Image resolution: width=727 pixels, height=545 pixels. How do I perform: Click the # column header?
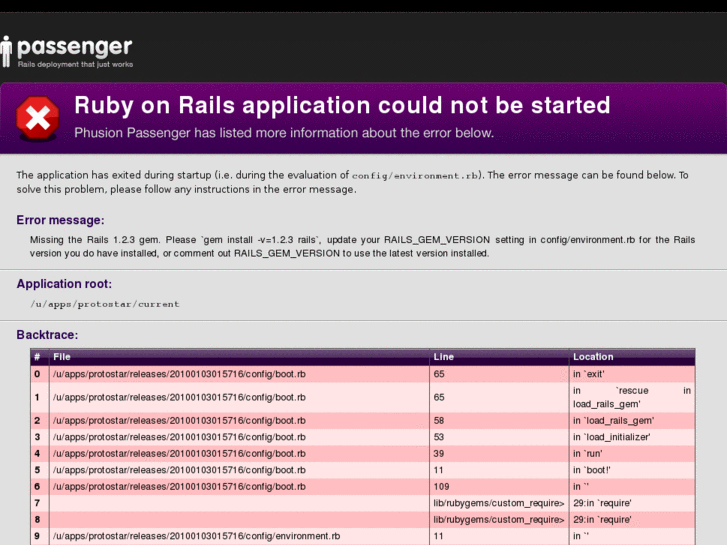tap(37, 357)
